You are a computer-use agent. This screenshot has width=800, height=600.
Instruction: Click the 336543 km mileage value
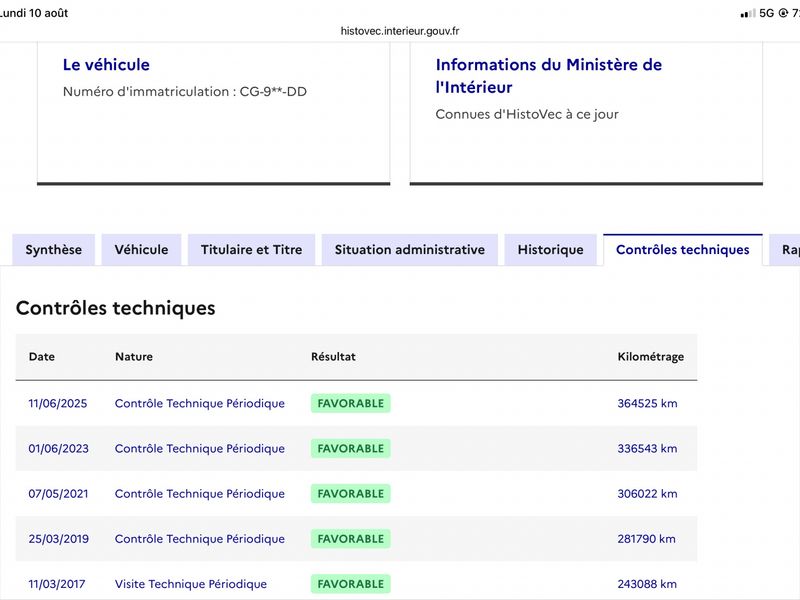click(x=647, y=448)
